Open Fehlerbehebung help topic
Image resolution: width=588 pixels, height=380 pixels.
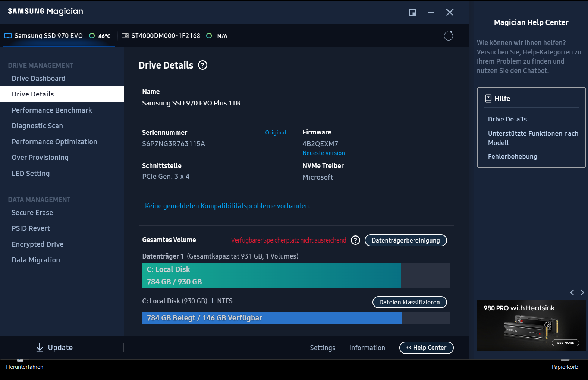(x=513, y=156)
